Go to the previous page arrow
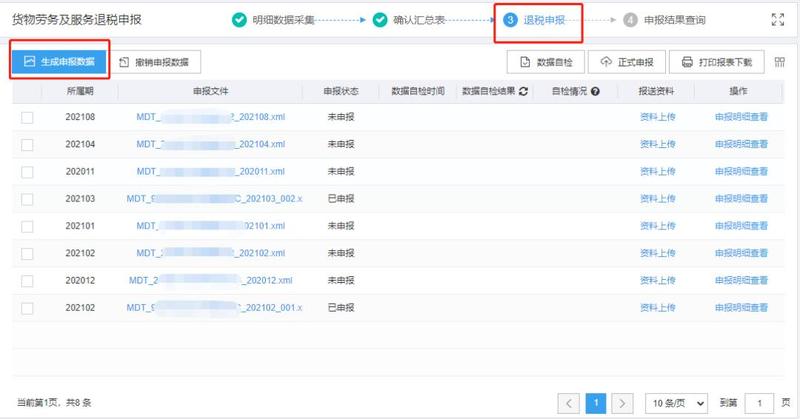The width and height of the screenshot is (800, 419). point(571,403)
